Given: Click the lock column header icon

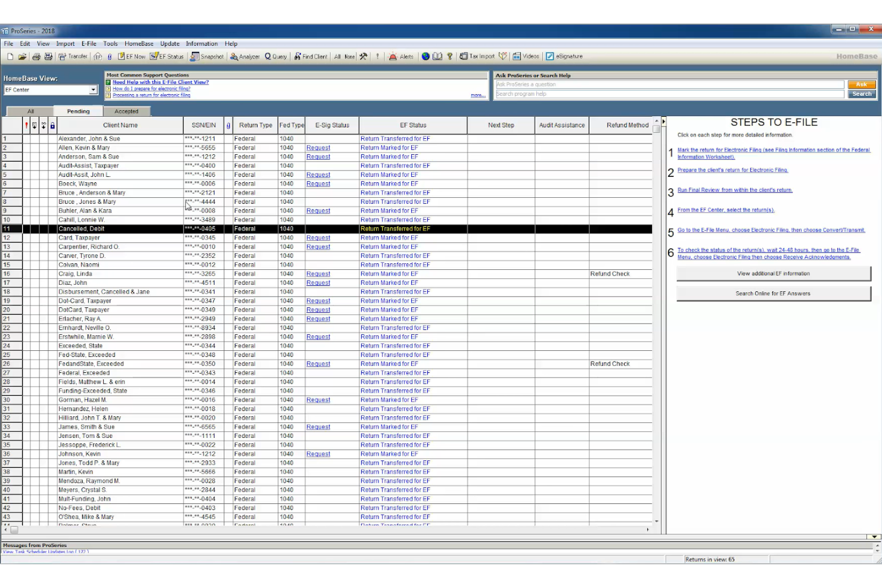Looking at the screenshot, I should [x=52, y=125].
